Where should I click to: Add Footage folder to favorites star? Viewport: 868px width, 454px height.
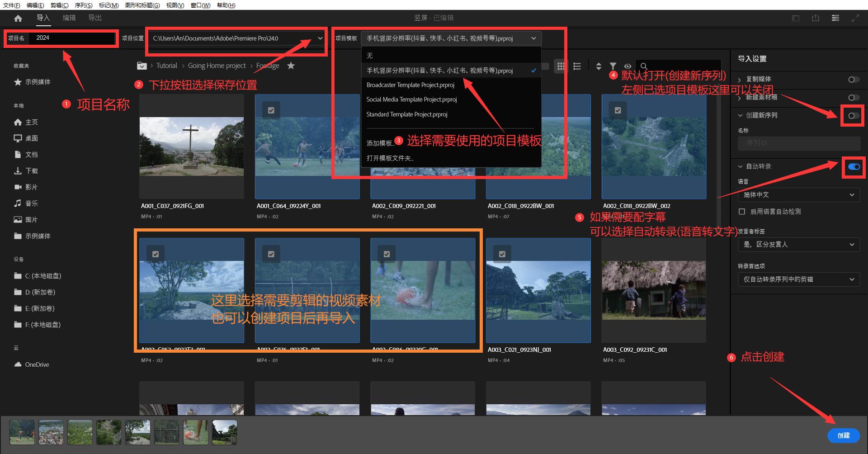291,66
